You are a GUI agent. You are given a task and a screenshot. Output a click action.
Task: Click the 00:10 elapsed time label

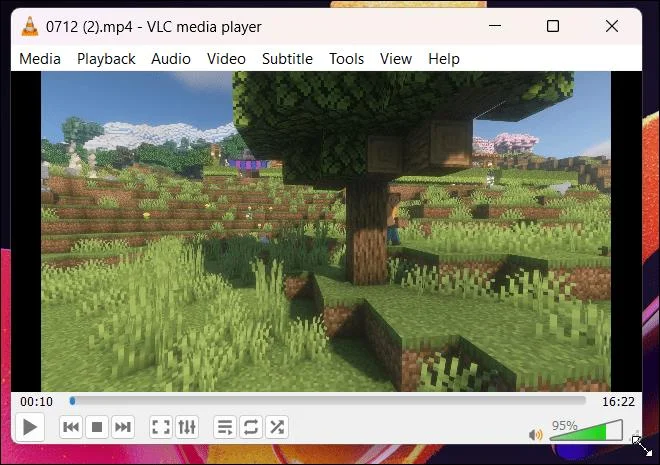click(37, 402)
